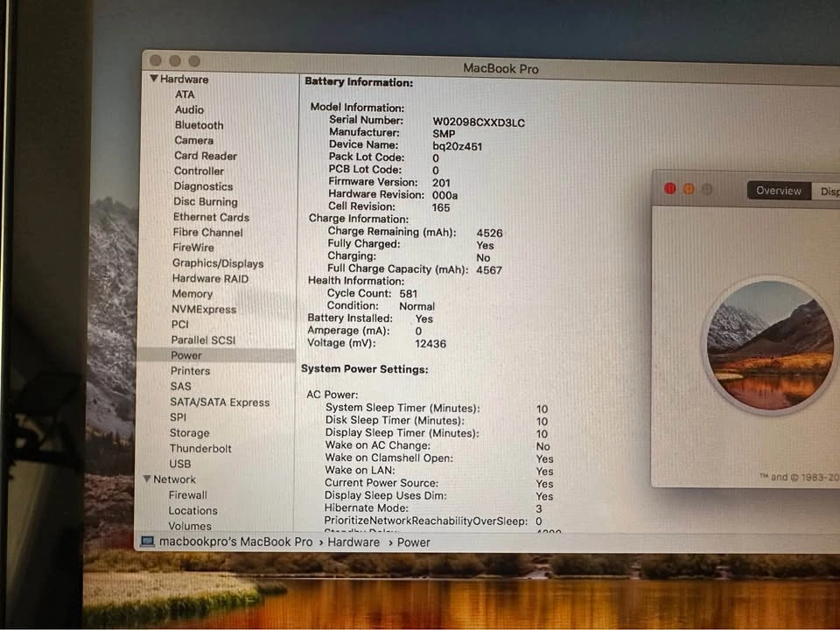Open Locations under Network
This screenshot has width=840, height=630.
pyautogui.click(x=192, y=510)
